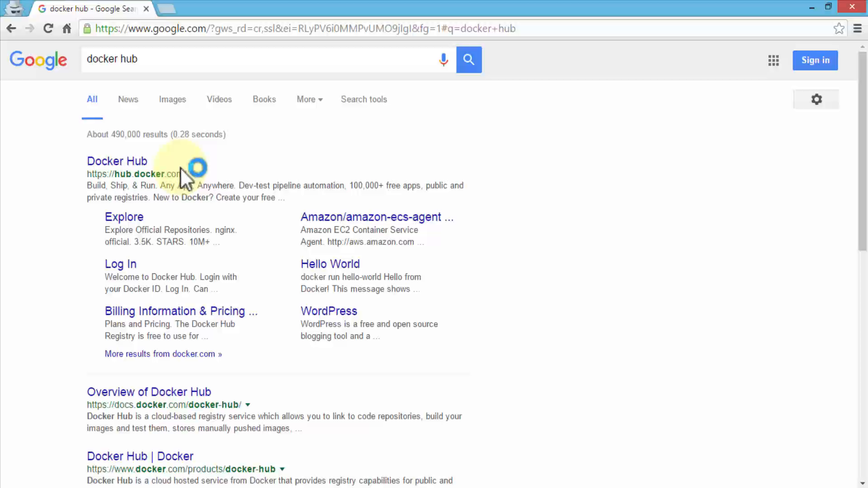Switch to News results
This screenshot has height=488, width=868.
[128, 99]
